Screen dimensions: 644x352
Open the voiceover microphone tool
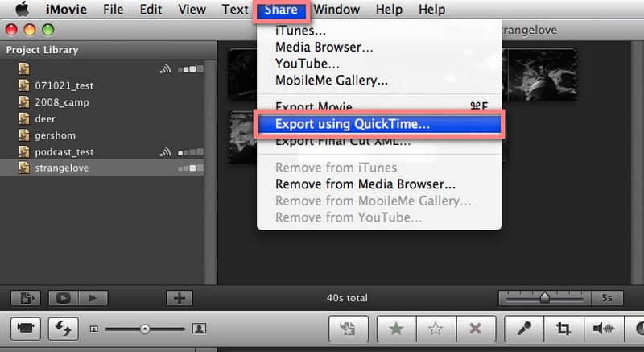524,329
